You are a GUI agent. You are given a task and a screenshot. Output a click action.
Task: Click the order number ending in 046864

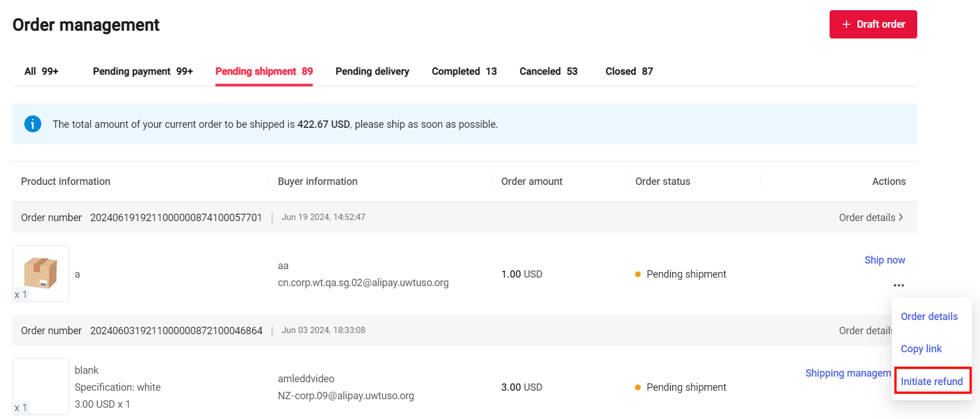pyautogui.click(x=176, y=331)
